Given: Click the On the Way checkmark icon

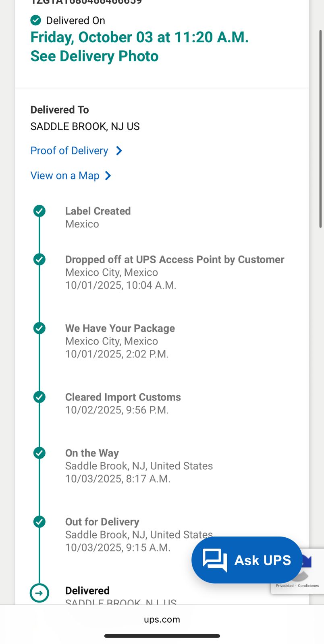Looking at the screenshot, I should [x=39, y=453].
